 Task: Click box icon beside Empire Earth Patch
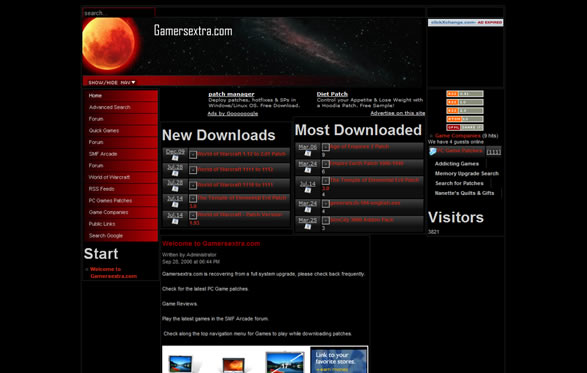click(326, 164)
